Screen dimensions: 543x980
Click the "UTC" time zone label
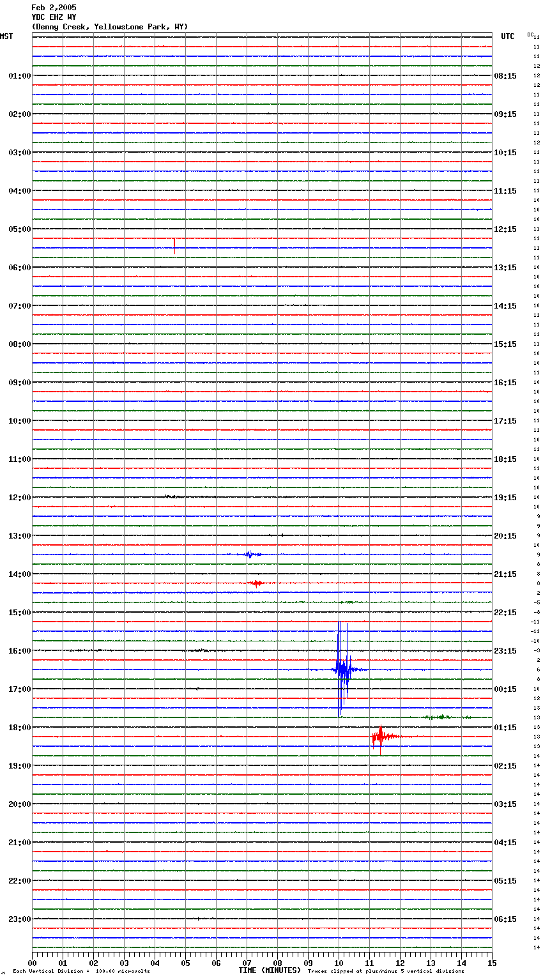(x=508, y=36)
